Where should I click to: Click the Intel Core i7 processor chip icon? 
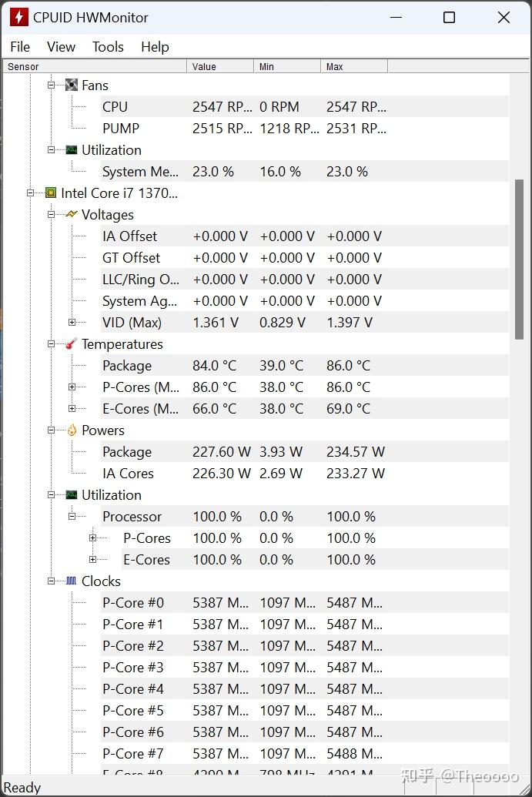tap(51, 193)
